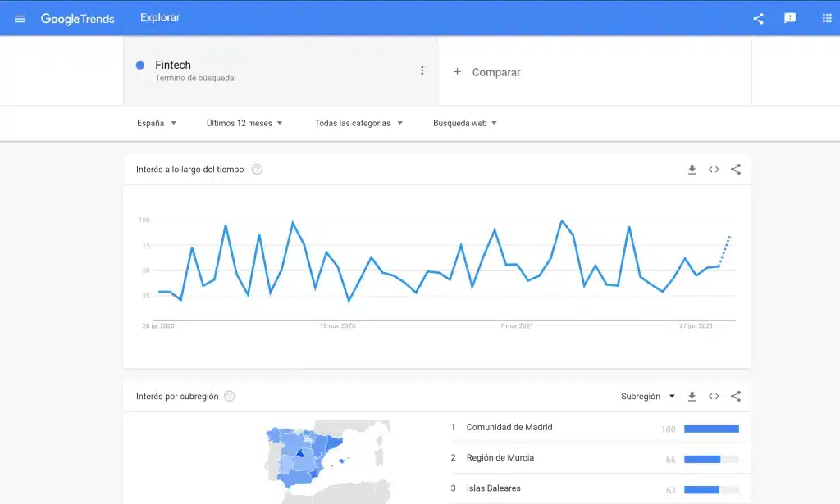840x504 pixels.
Task: Click the Comparar button
Action: 487,72
